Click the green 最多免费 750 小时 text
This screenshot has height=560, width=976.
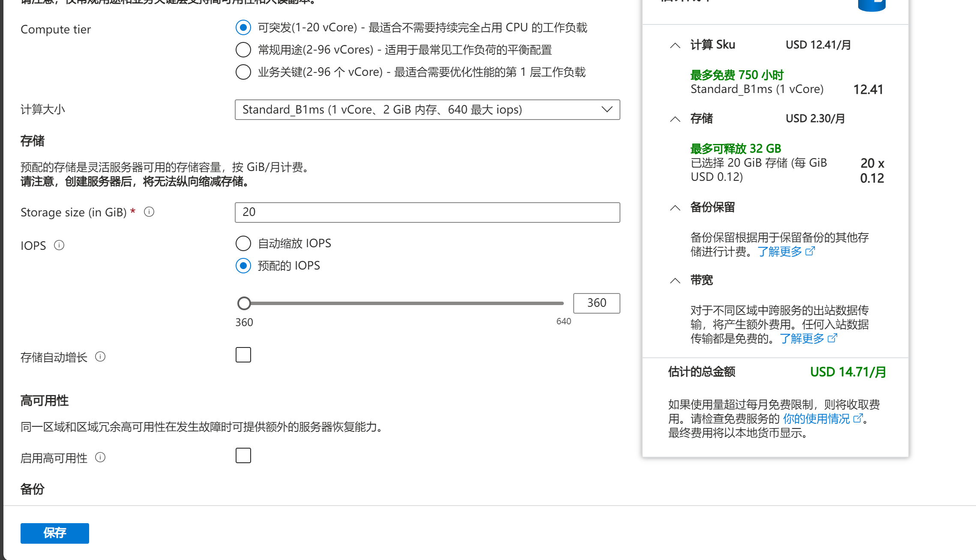click(x=737, y=75)
